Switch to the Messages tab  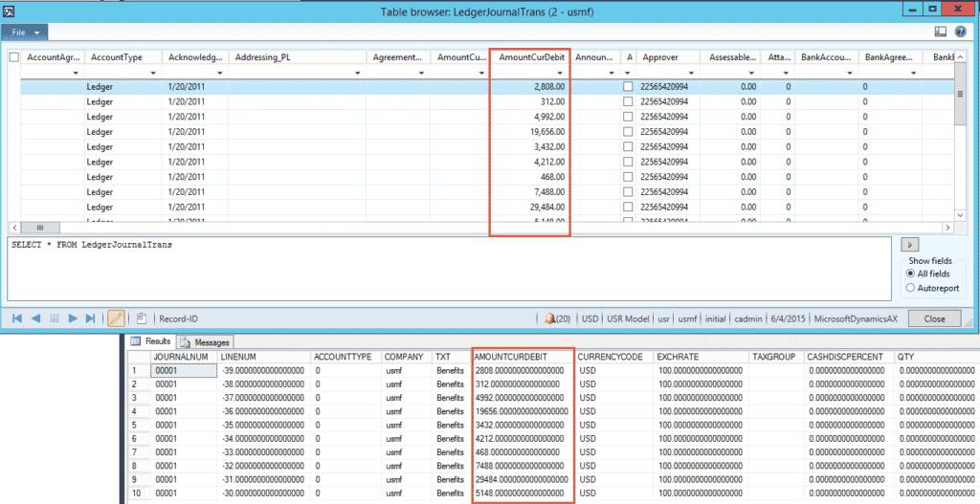[x=206, y=342]
